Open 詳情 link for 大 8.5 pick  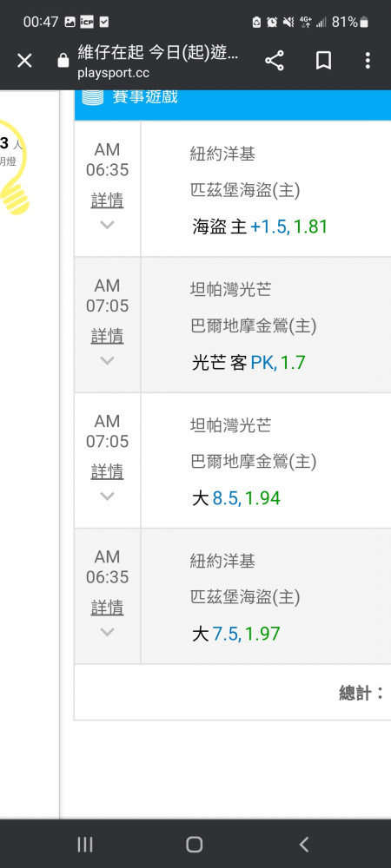[x=107, y=471]
